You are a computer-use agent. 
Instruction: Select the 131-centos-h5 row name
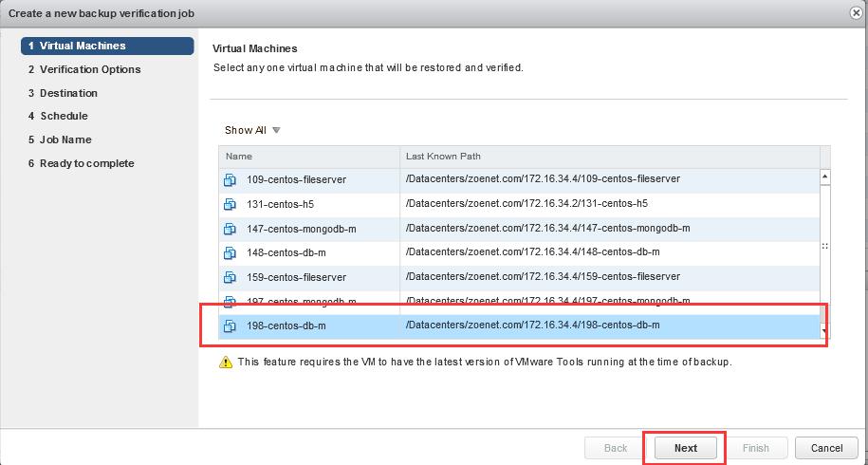tap(280, 204)
